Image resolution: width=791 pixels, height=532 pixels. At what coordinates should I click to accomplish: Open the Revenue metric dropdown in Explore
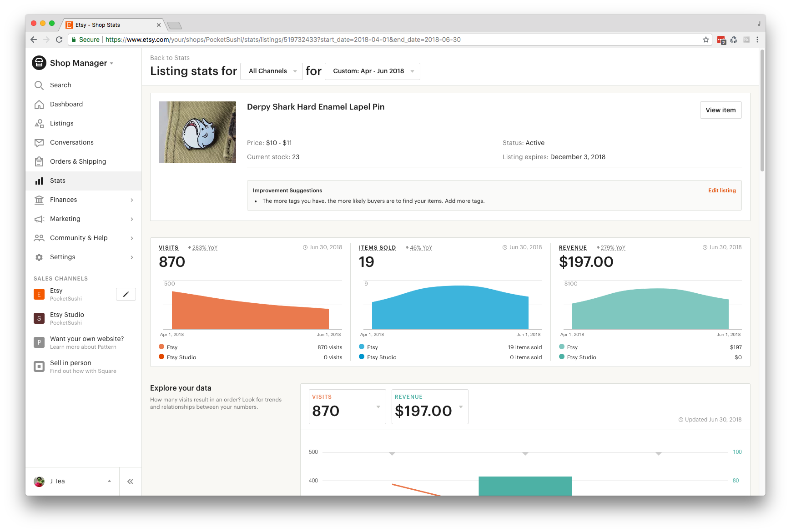[430, 407]
